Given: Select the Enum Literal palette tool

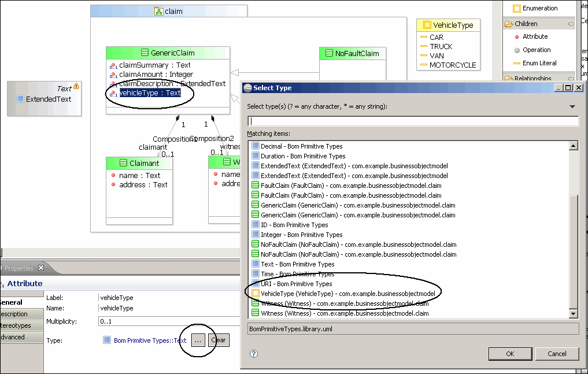Looking at the screenshot, I should point(539,63).
